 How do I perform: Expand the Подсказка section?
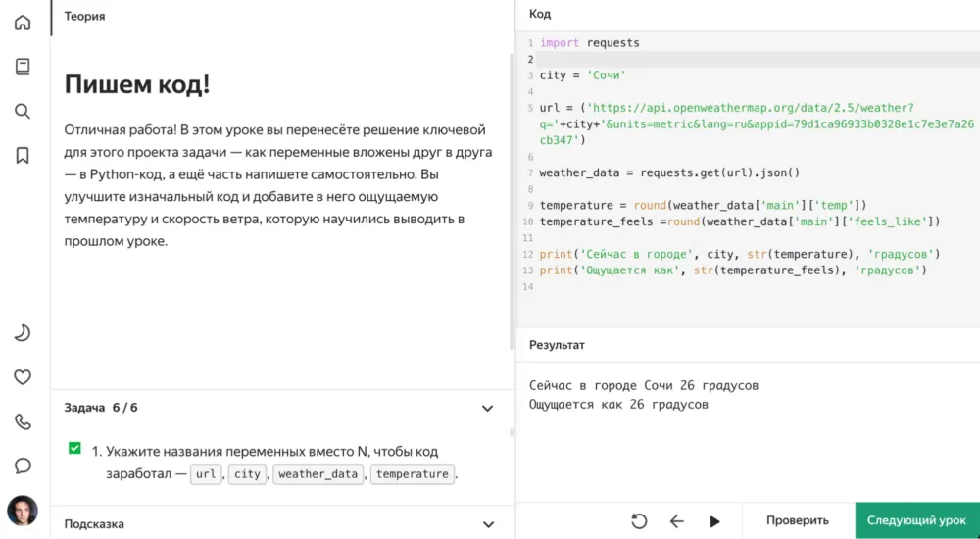[487, 524]
